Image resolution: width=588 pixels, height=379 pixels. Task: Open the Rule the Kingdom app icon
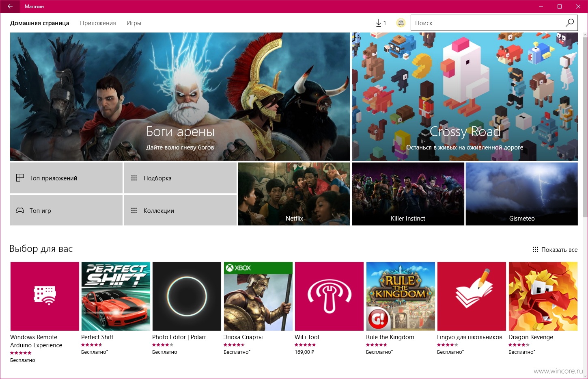pos(401,296)
